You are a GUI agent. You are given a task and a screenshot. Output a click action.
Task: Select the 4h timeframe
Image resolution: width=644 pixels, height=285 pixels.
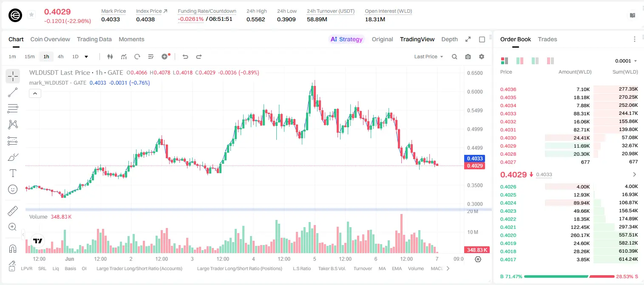[61, 57]
